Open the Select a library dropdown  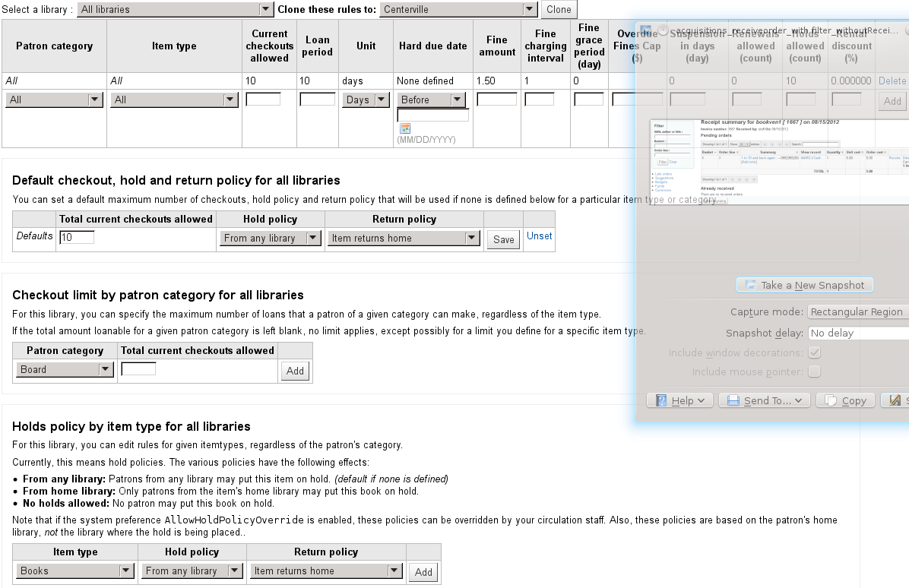(x=176, y=10)
